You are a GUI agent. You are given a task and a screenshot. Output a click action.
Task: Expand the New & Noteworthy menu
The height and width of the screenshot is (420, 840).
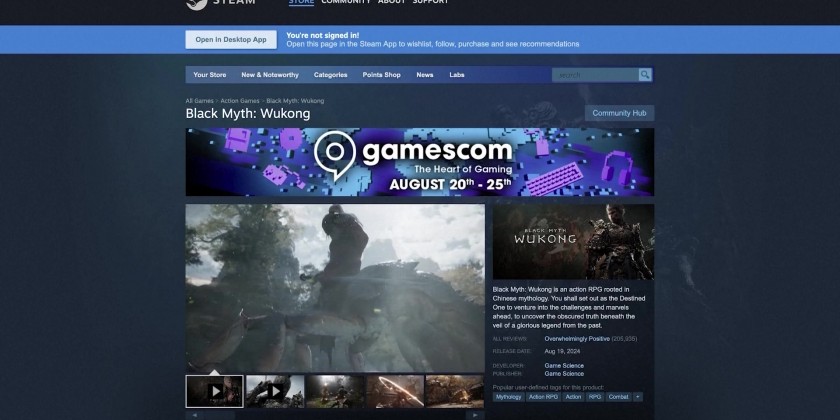click(x=269, y=75)
